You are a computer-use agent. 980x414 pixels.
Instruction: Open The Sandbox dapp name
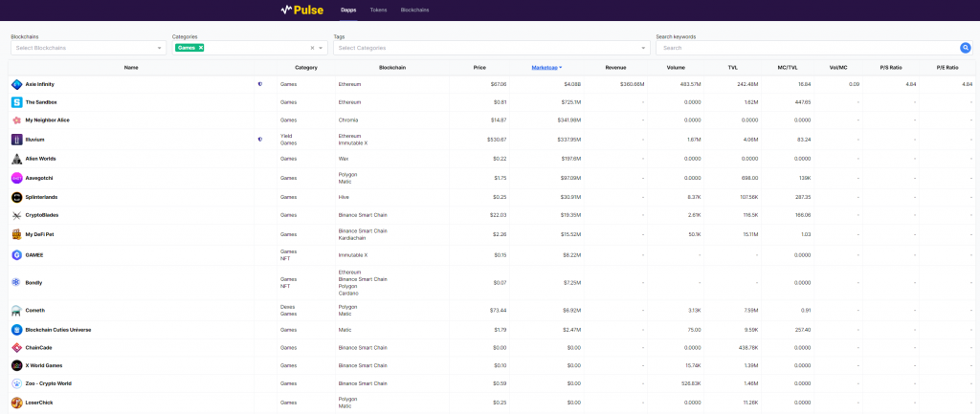40,101
